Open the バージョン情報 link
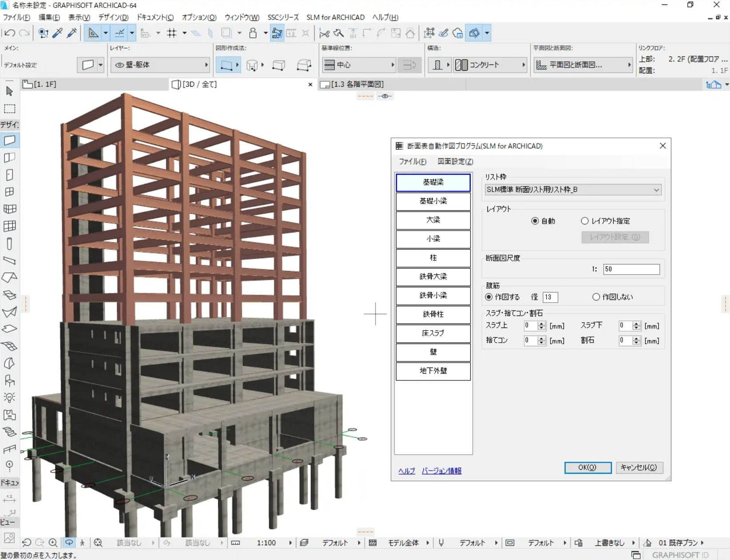The height and width of the screenshot is (560, 730). pos(442,471)
